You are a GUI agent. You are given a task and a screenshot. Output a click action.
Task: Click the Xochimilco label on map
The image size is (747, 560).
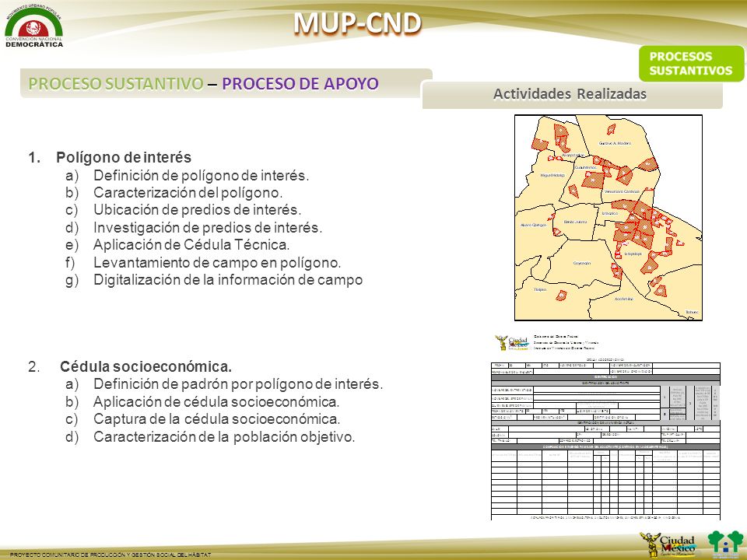(x=624, y=299)
